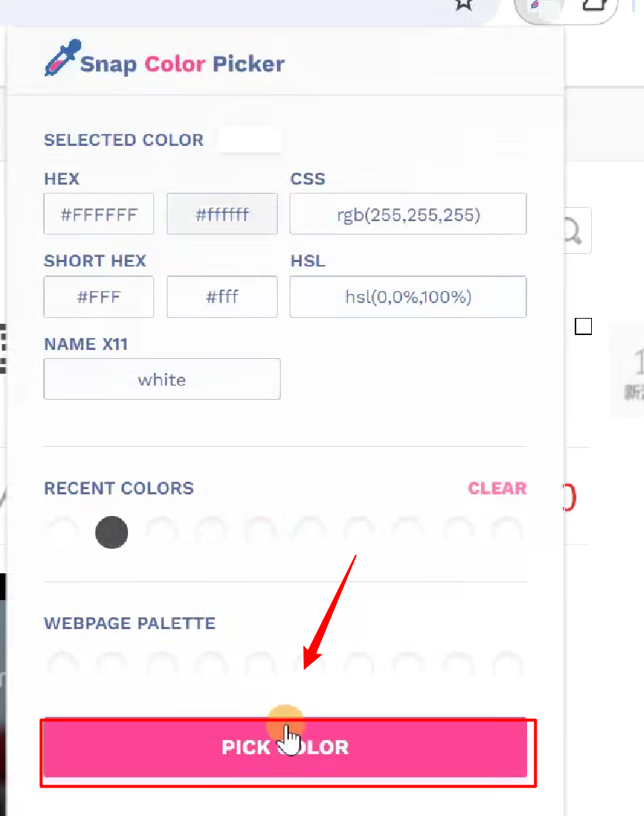Click the lowercase #ffffff hex field
Screen dimensions: 644x816
[222, 214]
